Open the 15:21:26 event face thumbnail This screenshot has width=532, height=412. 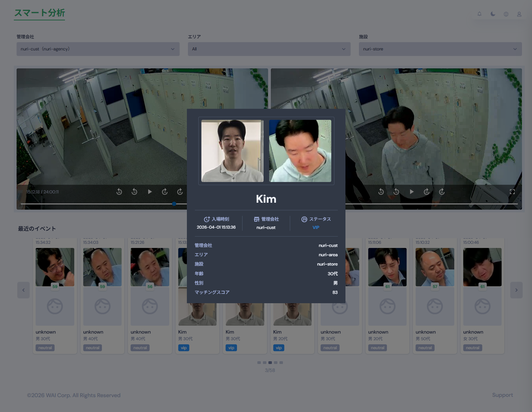150,267
